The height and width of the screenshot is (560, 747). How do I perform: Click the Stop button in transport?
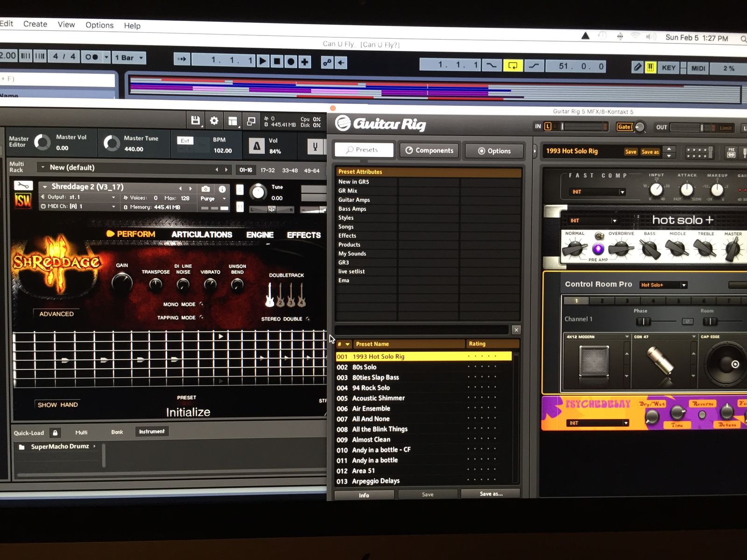click(277, 62)
